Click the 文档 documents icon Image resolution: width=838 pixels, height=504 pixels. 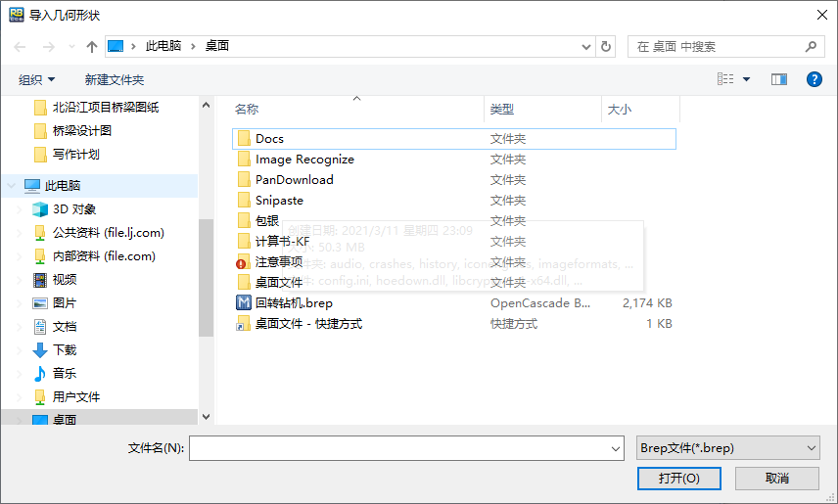(x=40, y=327)
